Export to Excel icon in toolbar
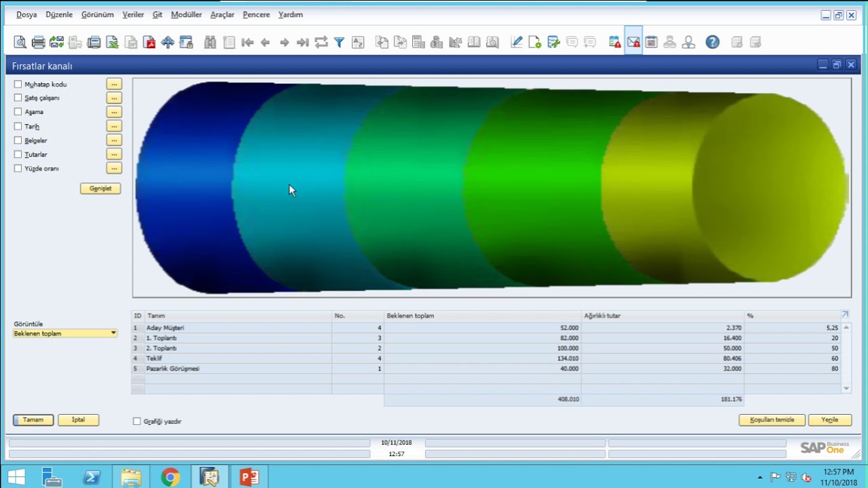The image size is (868, 488). click(x=113, y=42)
